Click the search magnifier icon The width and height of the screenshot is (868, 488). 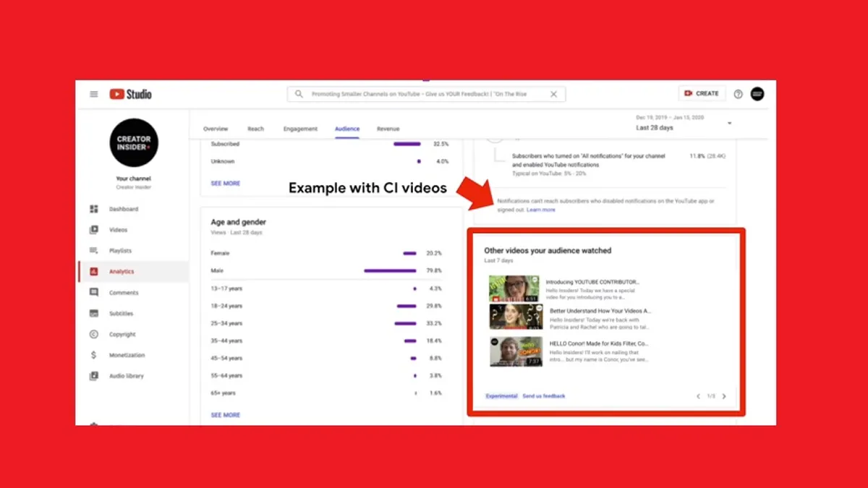pos(299,94)
